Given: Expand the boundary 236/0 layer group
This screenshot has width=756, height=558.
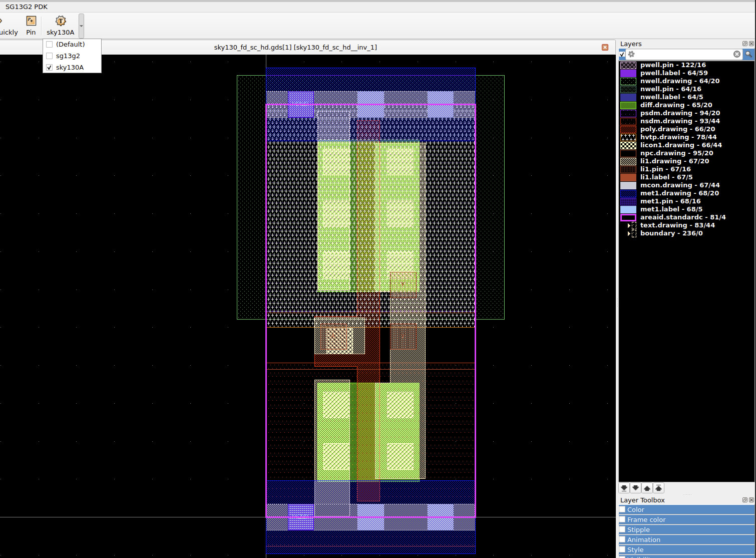Looking at the screenshot, I should point(629,233).
